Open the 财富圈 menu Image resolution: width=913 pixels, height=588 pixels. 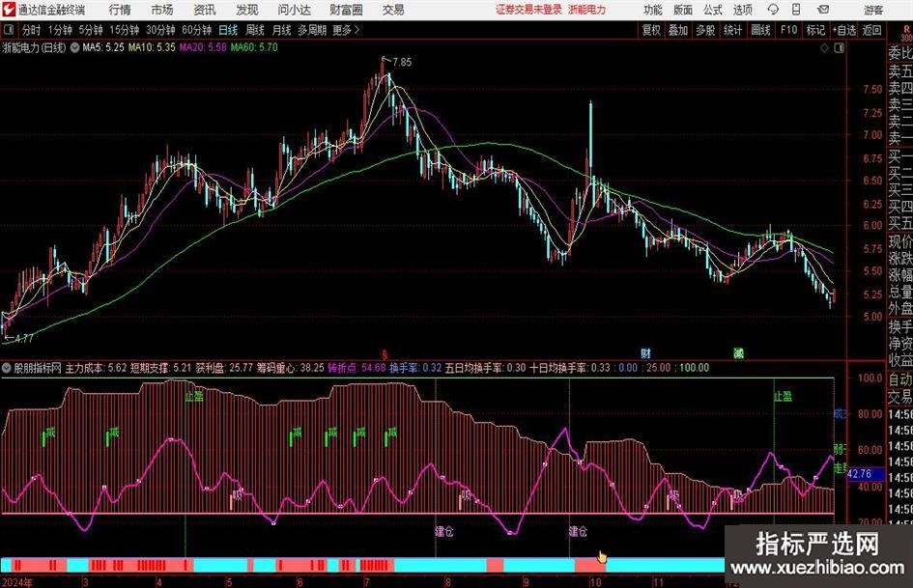(x=346, y=10)
